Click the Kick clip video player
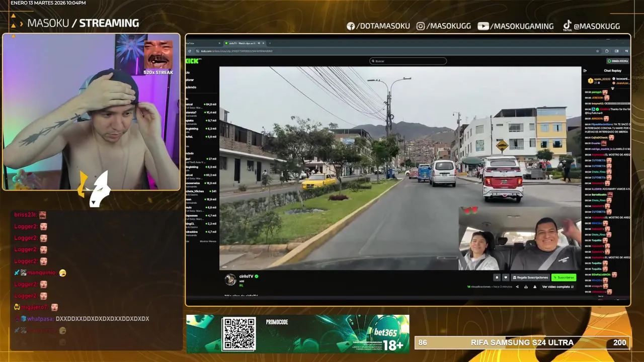The image size is (644, 362). [400, 168]
